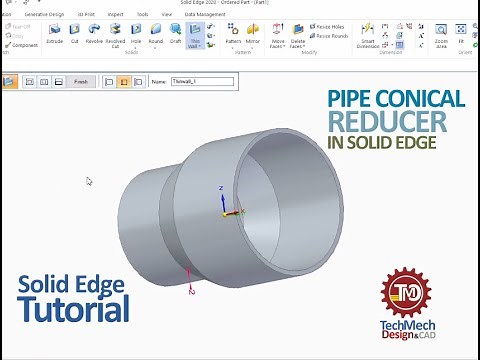Viewport: 480px width, 360px height.
Task: Click the orange Thin Wall command bar icon
Action: pyautogui.click(x=10, y=81)
